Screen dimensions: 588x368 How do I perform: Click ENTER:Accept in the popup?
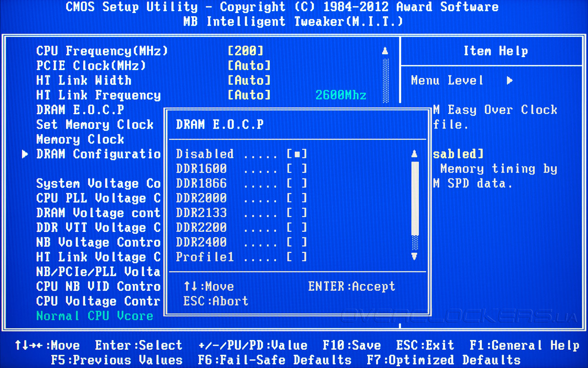pos(352,287)
